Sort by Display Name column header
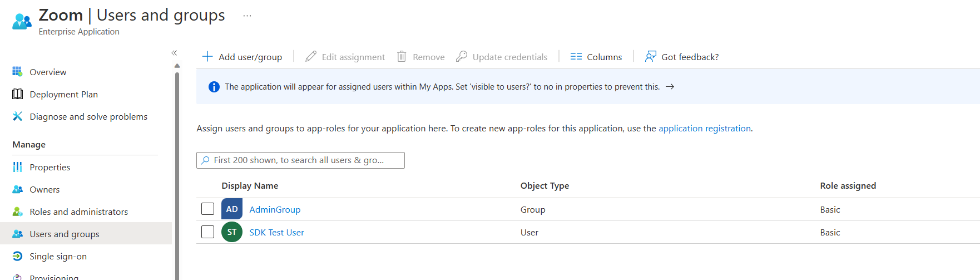This screenshot has height=280, width=980. pyautogui.click(x=250, y=185)
